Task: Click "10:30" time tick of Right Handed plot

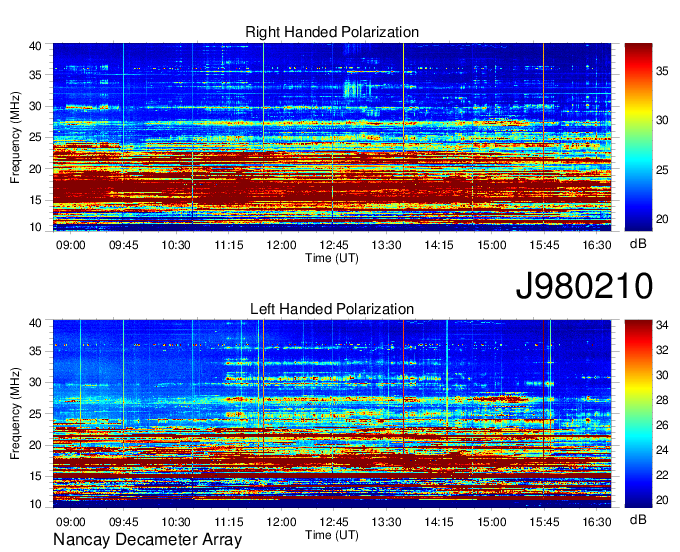Action: pyautogui.click(x=176, y=245)
